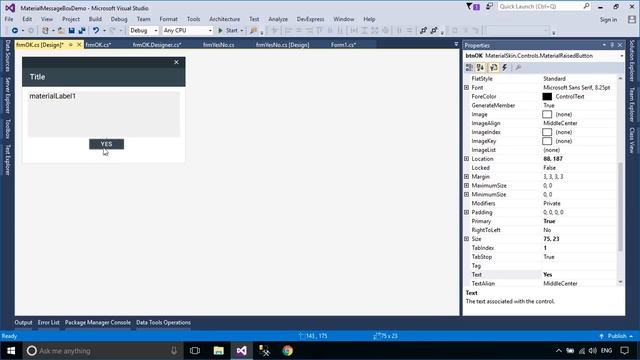Screen dimensions: 640x360
Task: Click the ImageKey property (none) swatch
Action: [547, 141]
